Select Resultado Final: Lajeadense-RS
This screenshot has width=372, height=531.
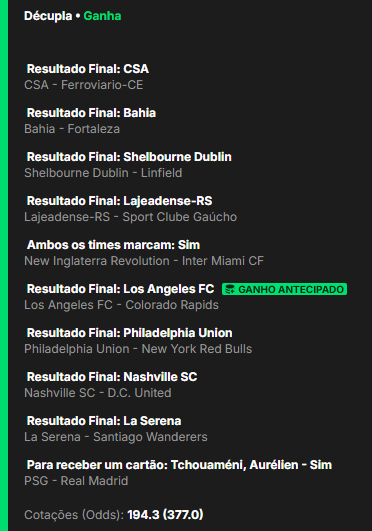119,201
